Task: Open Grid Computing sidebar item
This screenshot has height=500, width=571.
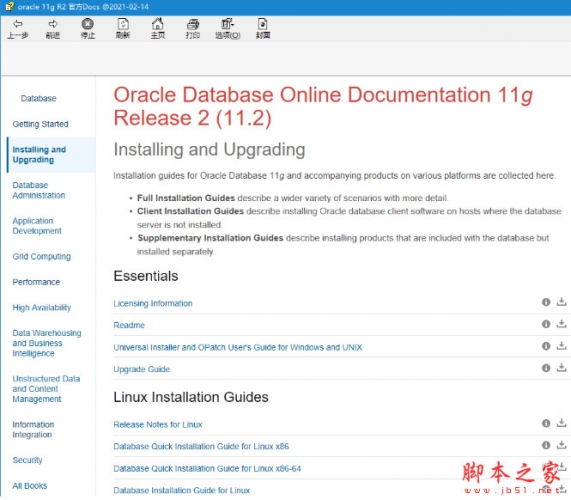Action: point(42,256)
